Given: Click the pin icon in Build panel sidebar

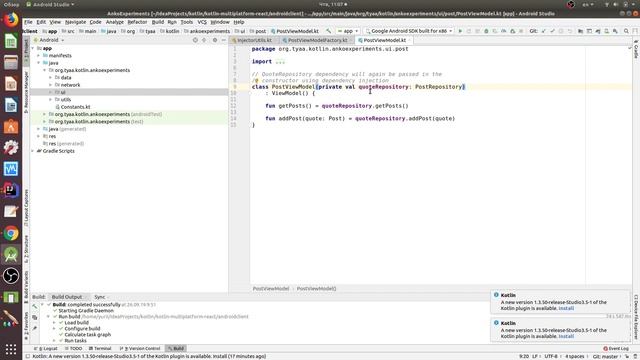Looking at the screenshot, I should coord(35,328).
